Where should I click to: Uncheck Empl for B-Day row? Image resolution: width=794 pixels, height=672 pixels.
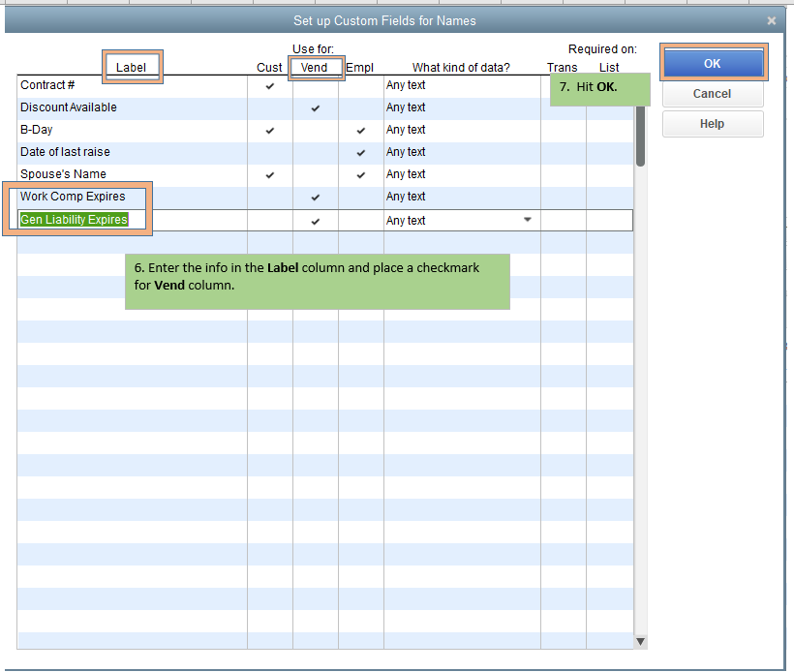pyautogui.click(x=361, y=130)
